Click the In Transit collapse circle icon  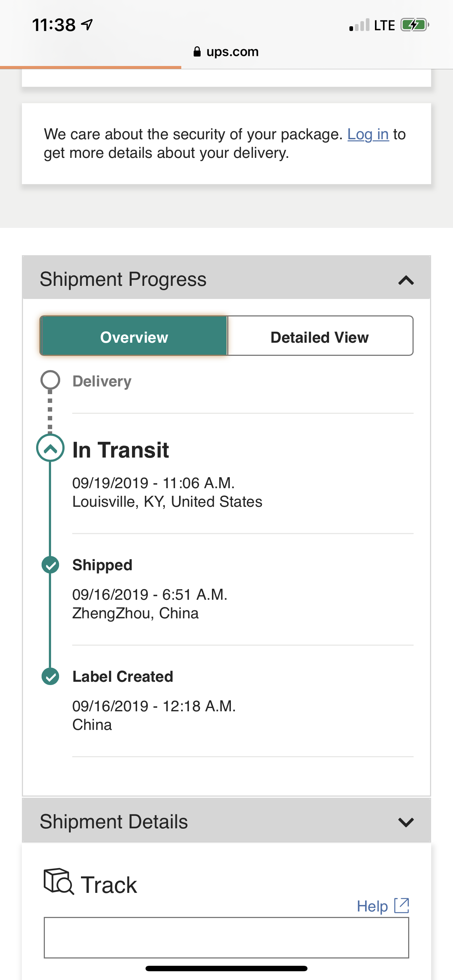click(50, 448)
